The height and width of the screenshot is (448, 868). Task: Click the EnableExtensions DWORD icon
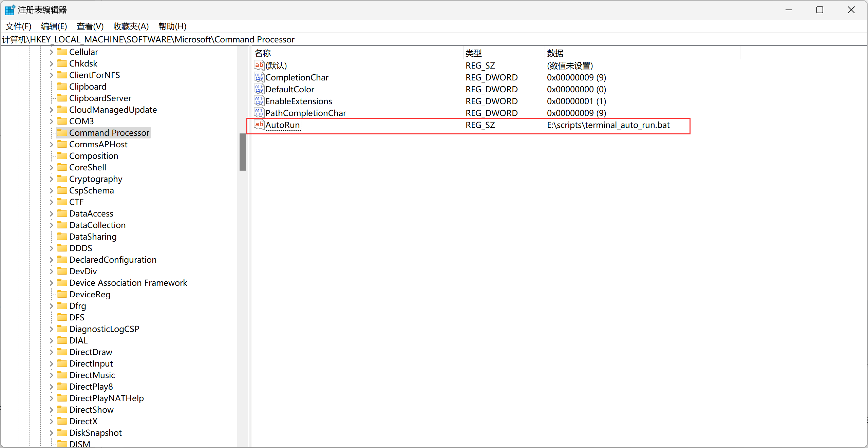pos(259,101)
